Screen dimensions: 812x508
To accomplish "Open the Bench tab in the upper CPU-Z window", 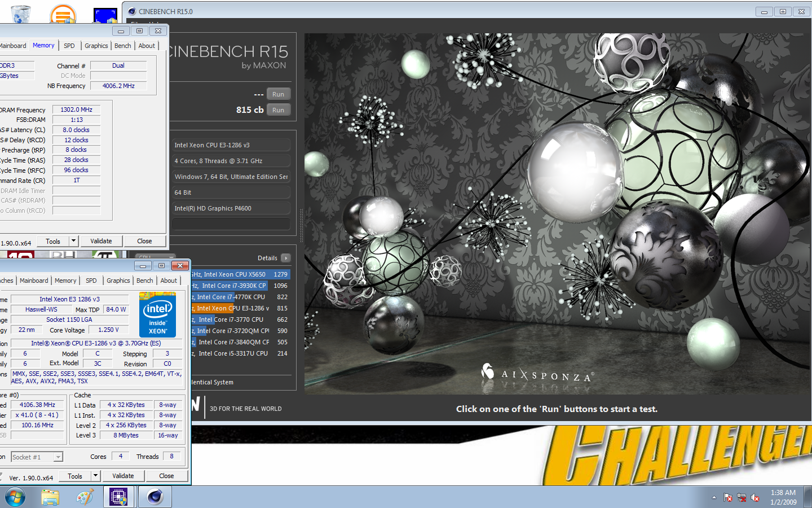I will [123, 46].
